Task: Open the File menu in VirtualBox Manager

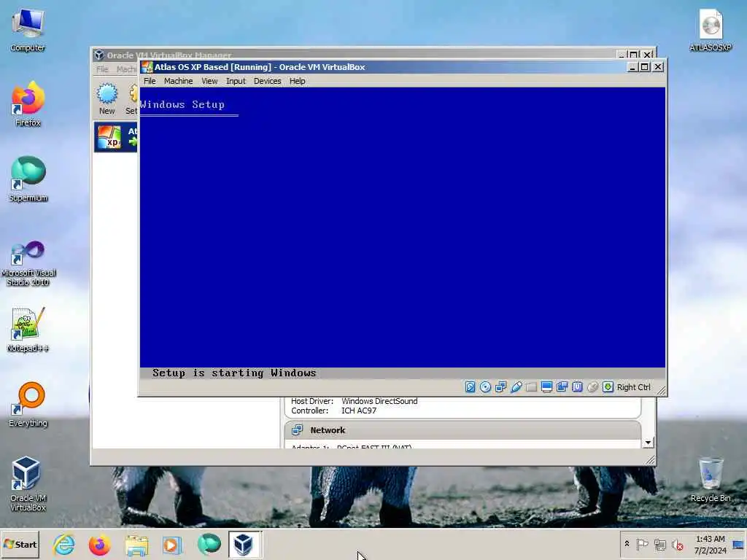Action: 102,69
